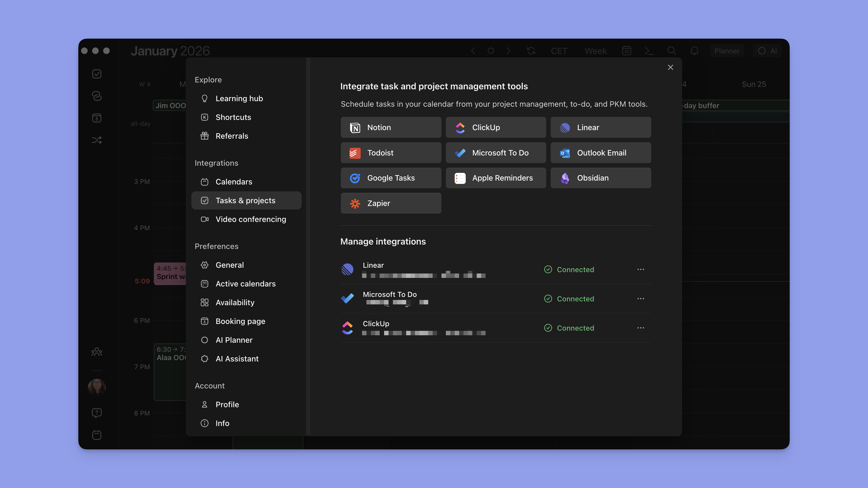The height and width of the screenshot is (488, 868).
Task: Open the Help question-mark icon
Action: click(97, 412)
